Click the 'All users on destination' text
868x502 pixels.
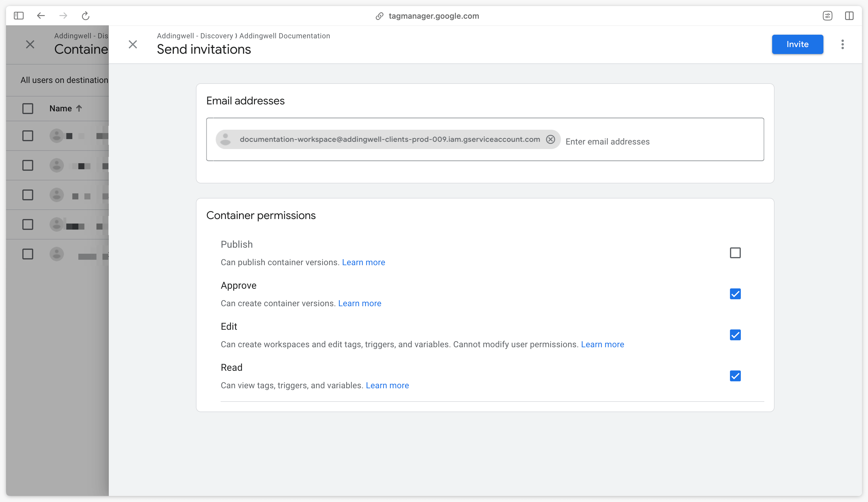[64, 80]
